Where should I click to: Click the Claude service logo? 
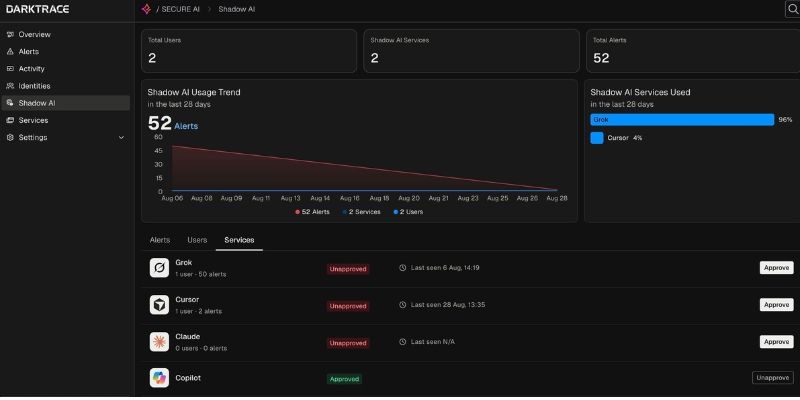(159, 342)
